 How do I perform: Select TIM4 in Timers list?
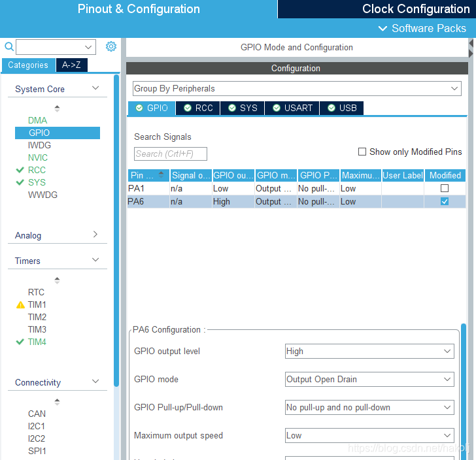(37, 342)
